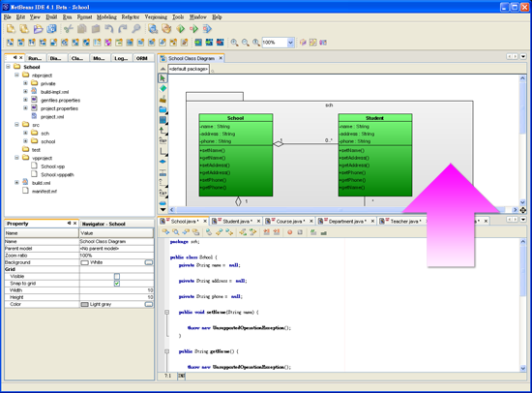
Task: Click the Light gray grid color swatch
Action: tap(84, 304)
